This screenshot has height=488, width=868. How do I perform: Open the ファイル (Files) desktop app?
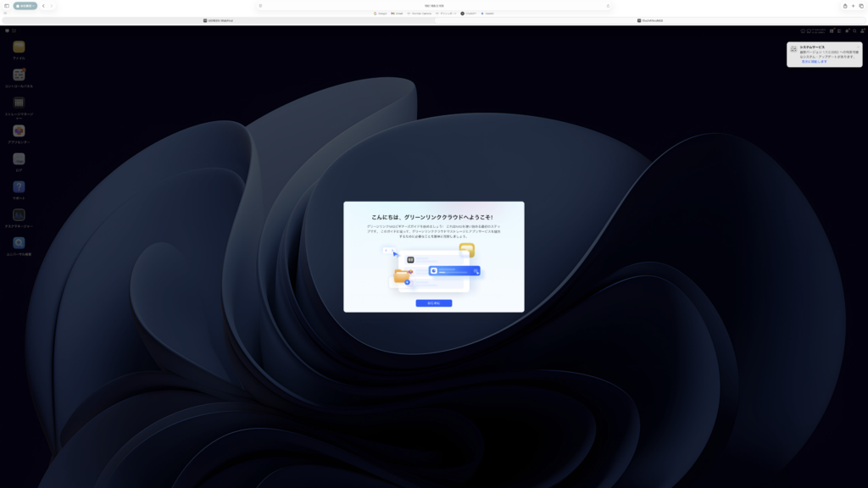coord(19,47)
